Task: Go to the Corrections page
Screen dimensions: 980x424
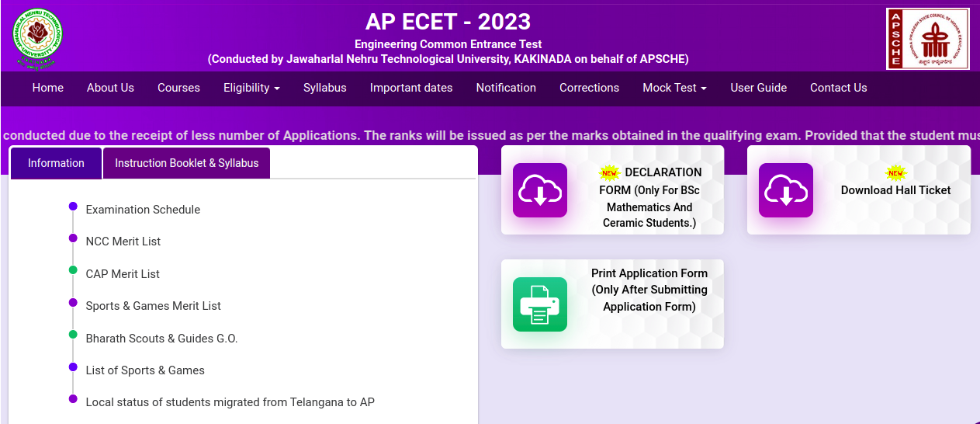Action: [x=589, y=88]
